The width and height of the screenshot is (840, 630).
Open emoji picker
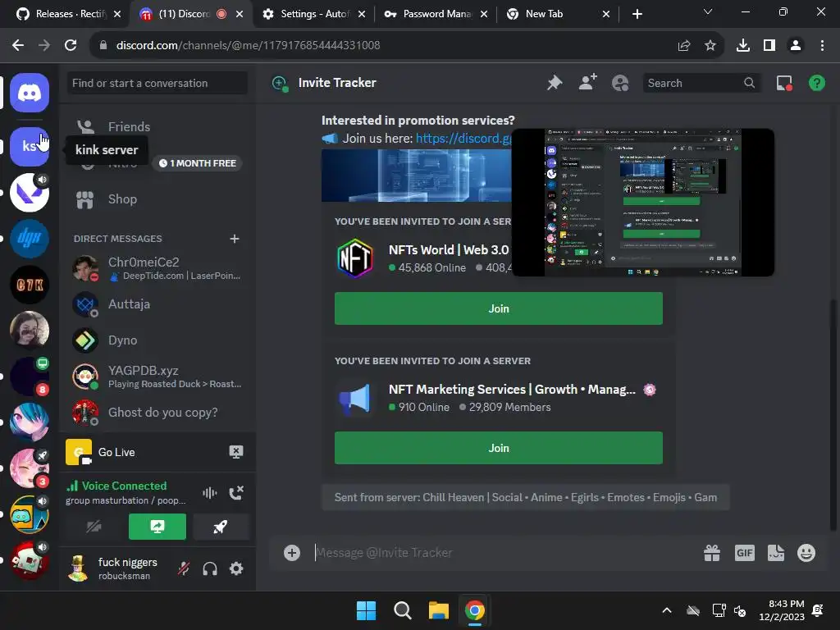point(806,553)
